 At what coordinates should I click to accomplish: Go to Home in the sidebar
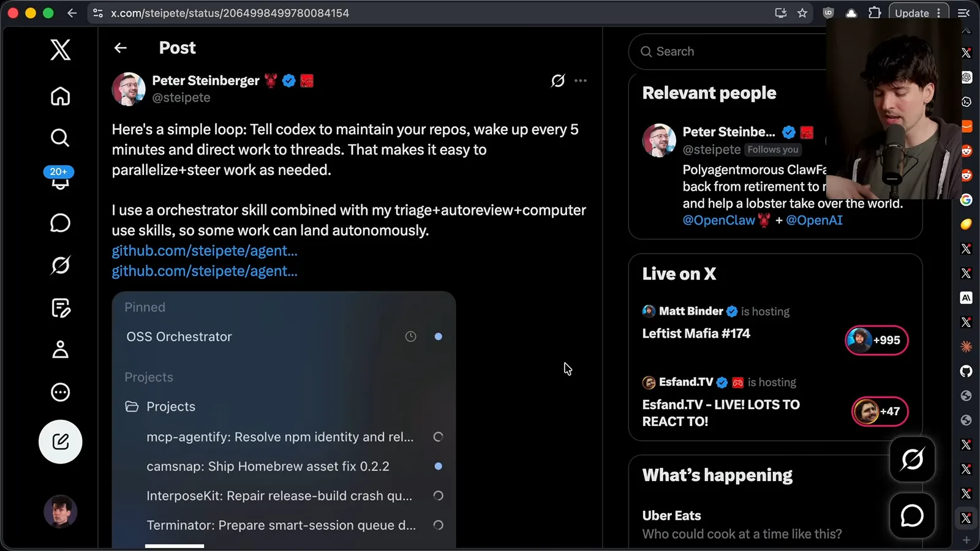[x=60, y=96]
